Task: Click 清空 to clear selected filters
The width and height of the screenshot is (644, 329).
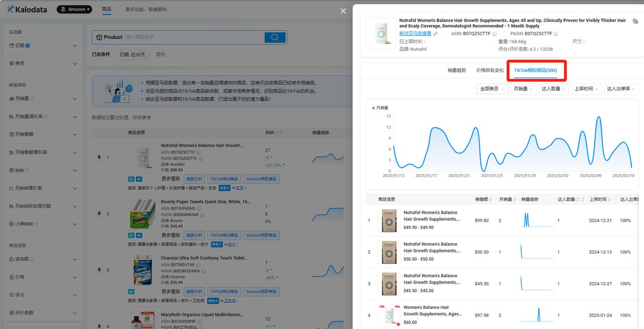Action: (x=160, y=54)
